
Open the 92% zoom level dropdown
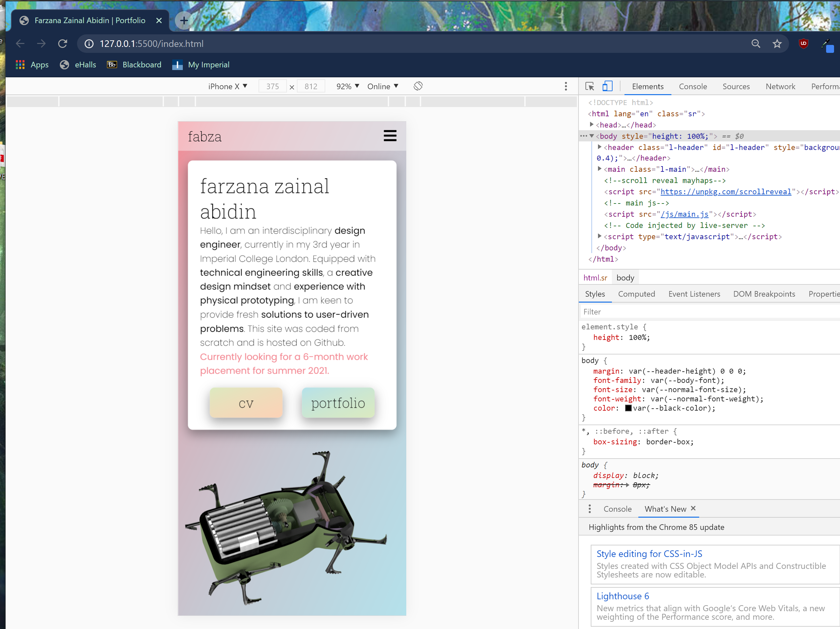coord(347,87)
